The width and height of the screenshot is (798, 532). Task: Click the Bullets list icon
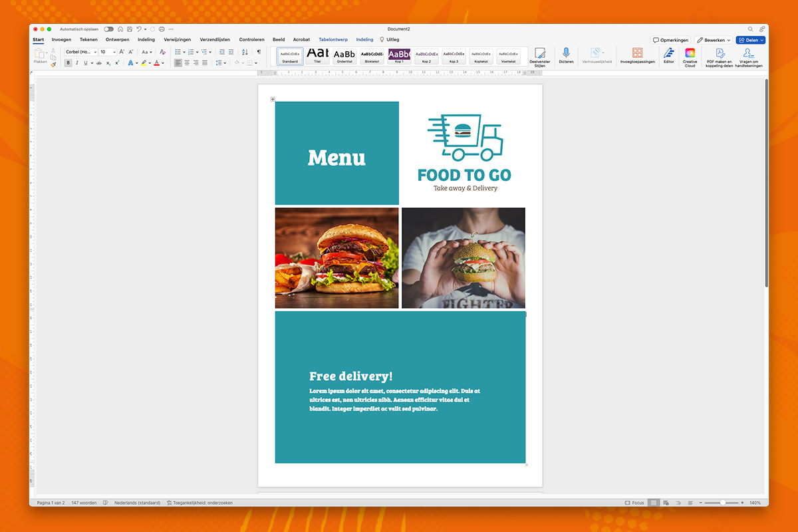pyautogui.click(x=178, y=52)
